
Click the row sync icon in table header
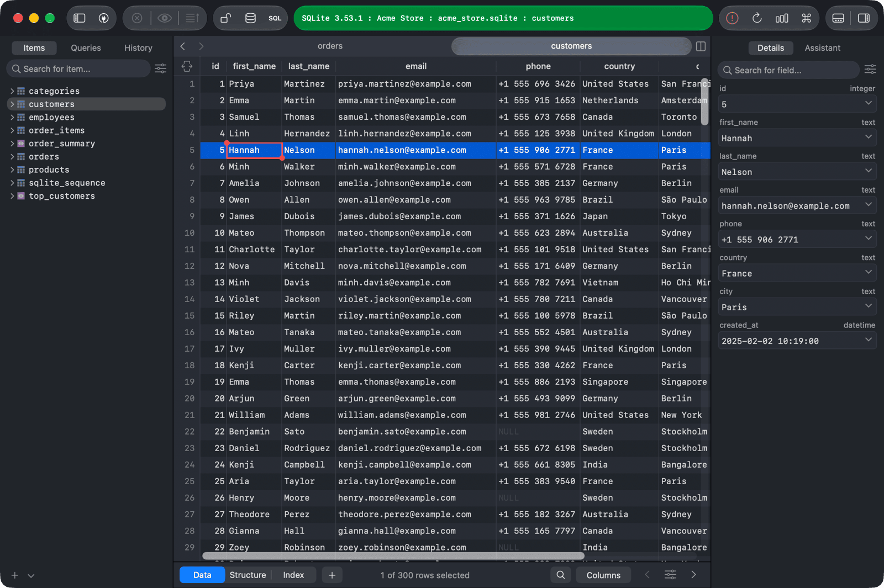click(187, 66)
